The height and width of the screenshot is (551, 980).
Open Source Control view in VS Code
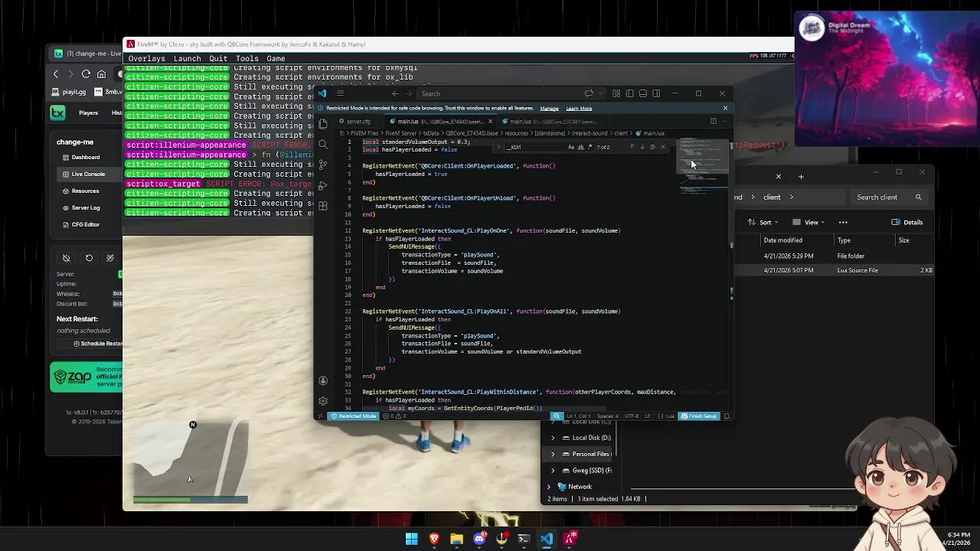coord(323,165)
